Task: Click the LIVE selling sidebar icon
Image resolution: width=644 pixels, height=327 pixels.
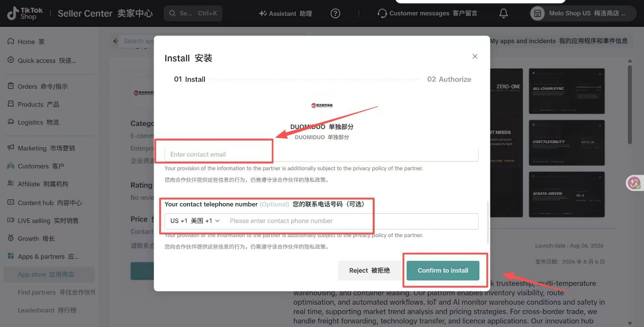Action: tap(11, 220)
